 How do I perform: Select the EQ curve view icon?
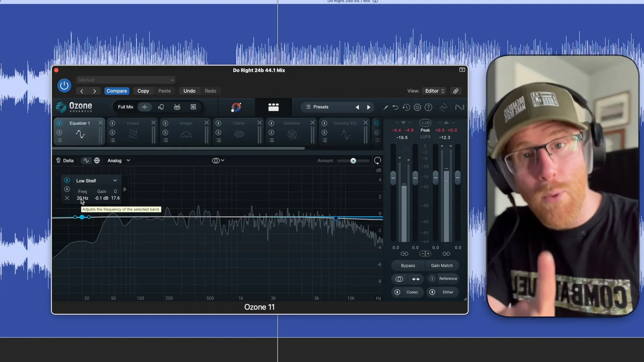click(86, 161)
